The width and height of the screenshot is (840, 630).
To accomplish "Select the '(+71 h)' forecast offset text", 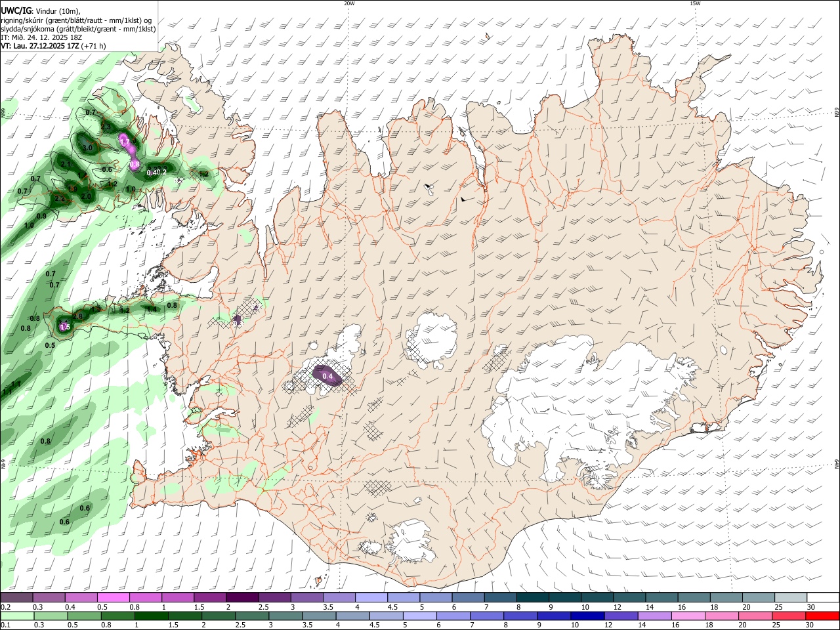I will 94,46.
